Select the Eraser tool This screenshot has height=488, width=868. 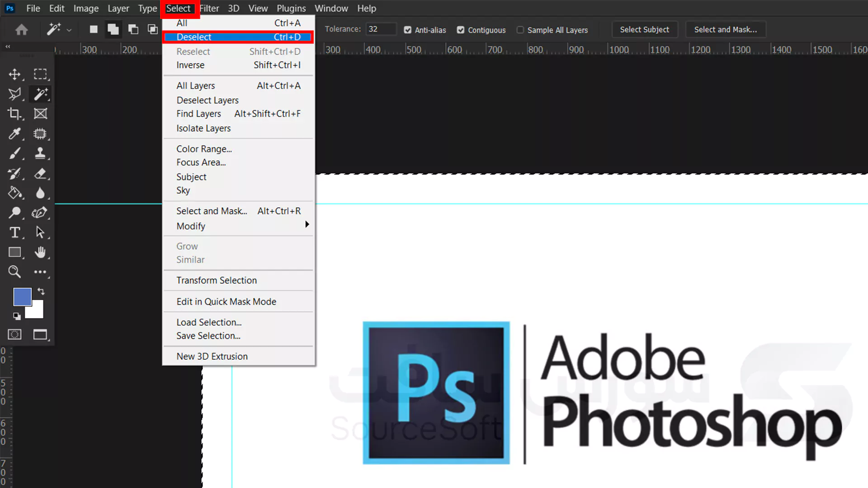pyautogui.click(x=40, y=174)
